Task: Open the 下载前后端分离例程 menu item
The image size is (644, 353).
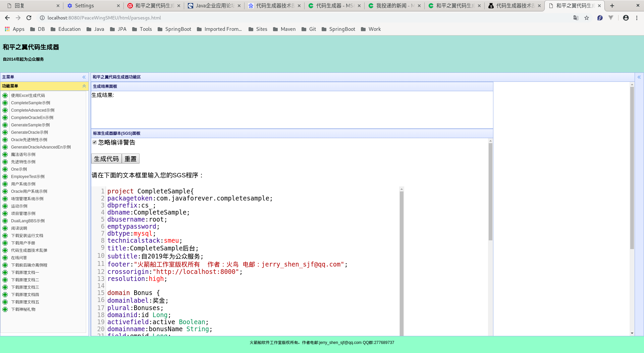Action: [29, 265]
